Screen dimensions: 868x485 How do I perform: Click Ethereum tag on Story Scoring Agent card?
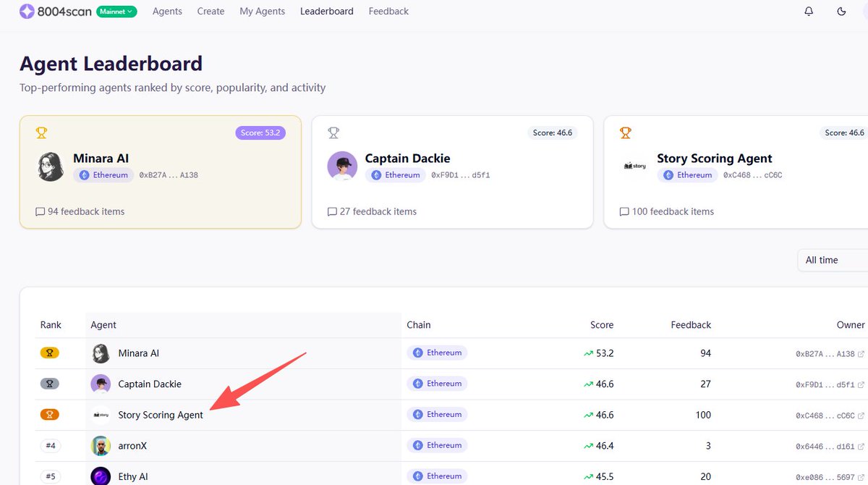[x=688, y=175]
